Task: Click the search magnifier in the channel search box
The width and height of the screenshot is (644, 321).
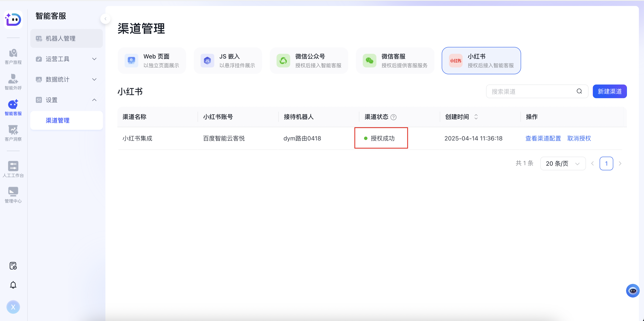Action: pyautogui.click(x=579, y=91)
